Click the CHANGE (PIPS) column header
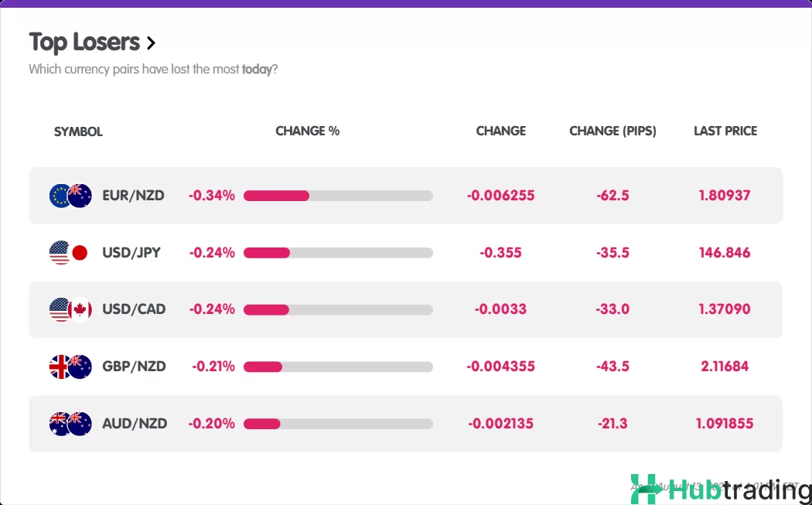812x505 pixels. point(612,131)
